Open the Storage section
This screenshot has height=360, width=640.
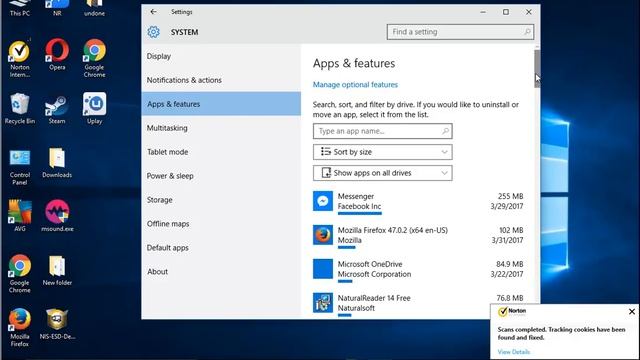pyautogui.click(x=221, y=200)
